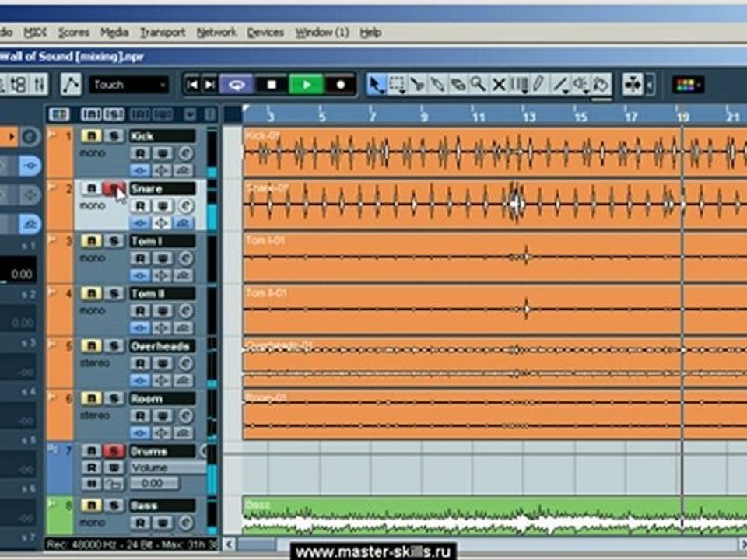
Task: Select the Range Selection tool
Action: tap(397, 85)
